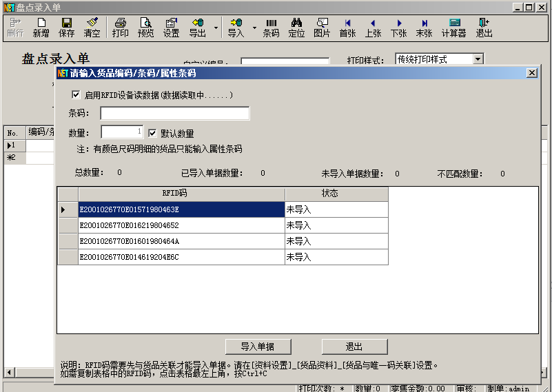Expand the 导出 export dropdown arrow

tap(216, 28)
